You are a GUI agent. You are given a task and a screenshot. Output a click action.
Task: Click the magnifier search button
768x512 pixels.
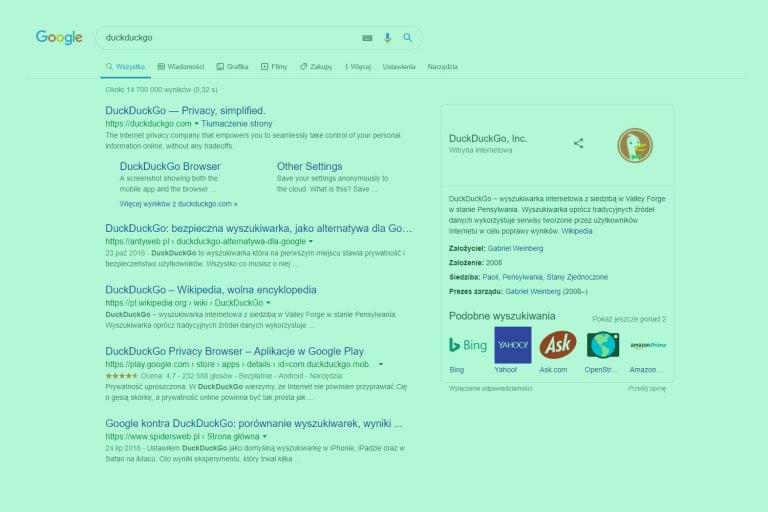coord(408,38)
